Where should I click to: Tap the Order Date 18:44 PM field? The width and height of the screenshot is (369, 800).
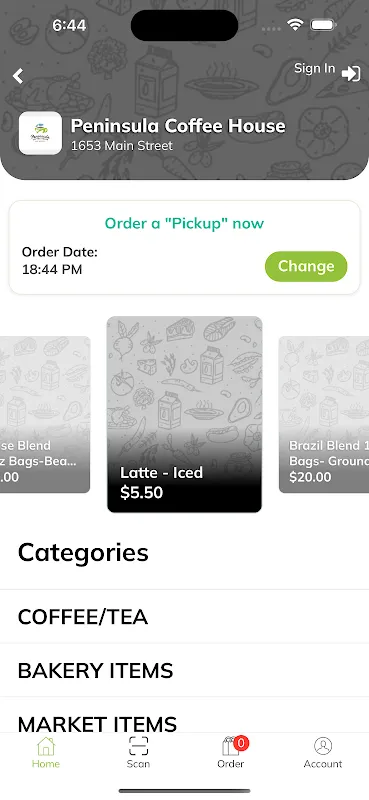(x=60, y=261)
